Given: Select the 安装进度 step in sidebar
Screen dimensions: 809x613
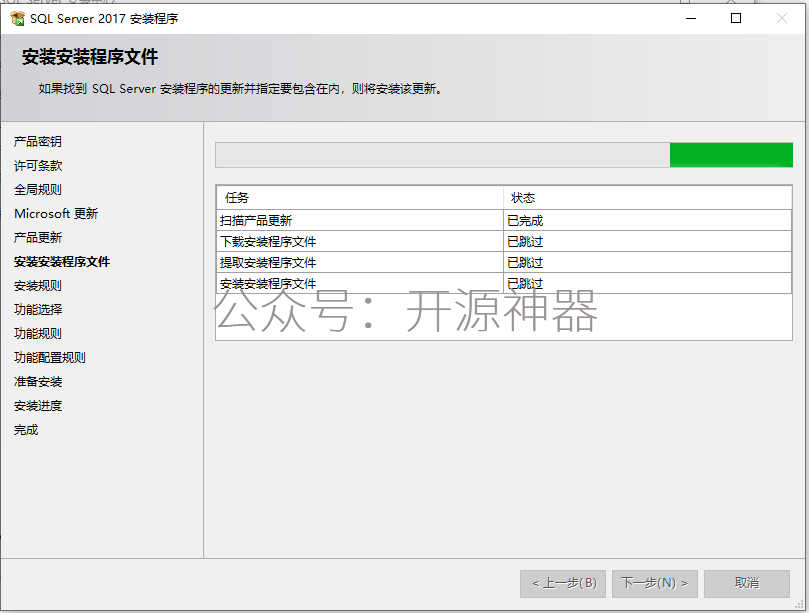Looking at the screenshot, I should pyautogui.click(x=38, y=406).
